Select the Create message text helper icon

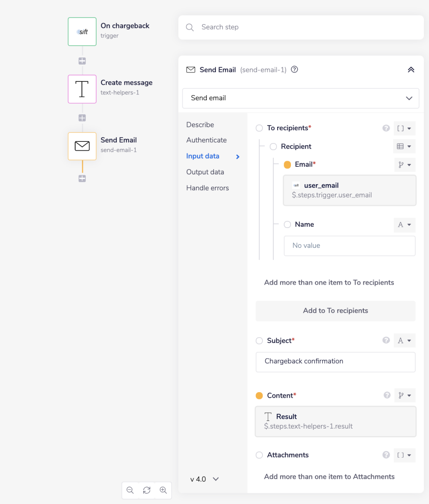point(82,89)
